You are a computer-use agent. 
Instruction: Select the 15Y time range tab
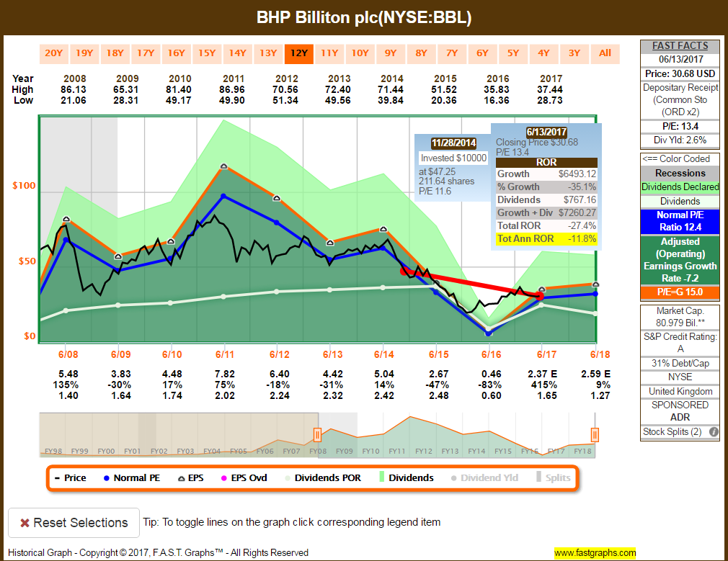point(207,53)
